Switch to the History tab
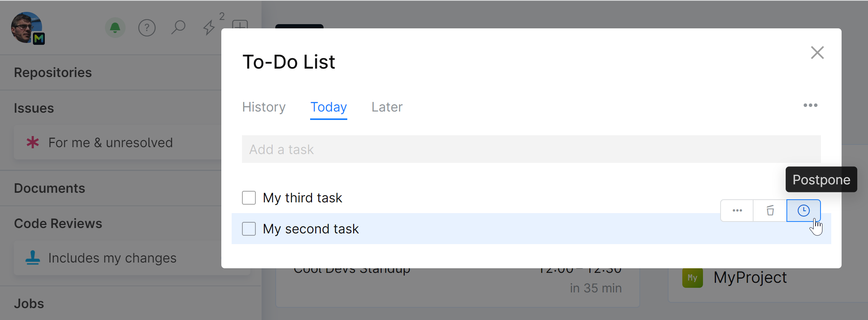The height and width of the screenshot is (320, 868). click(264, 107)
